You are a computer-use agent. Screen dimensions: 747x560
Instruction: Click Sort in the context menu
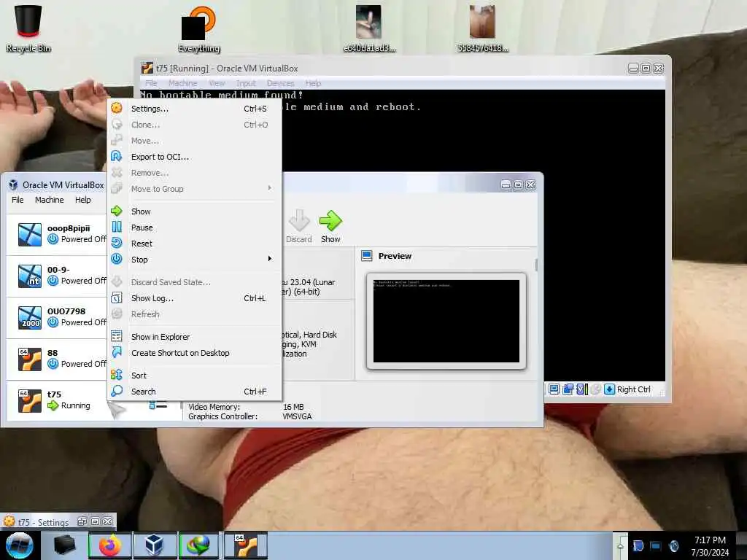coord(195,376)
